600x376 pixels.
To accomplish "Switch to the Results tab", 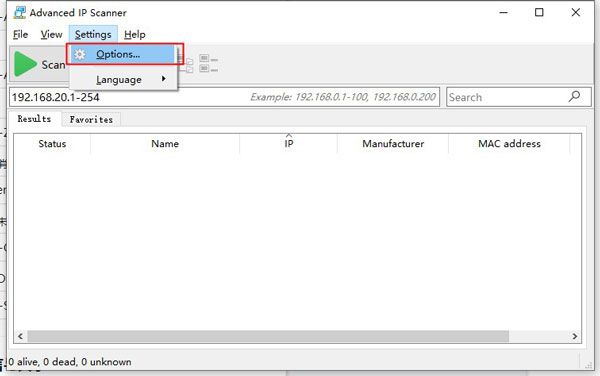I will coord(34,119).
